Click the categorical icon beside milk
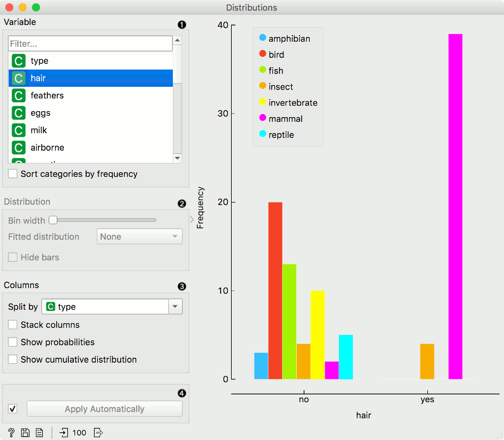 19,130
